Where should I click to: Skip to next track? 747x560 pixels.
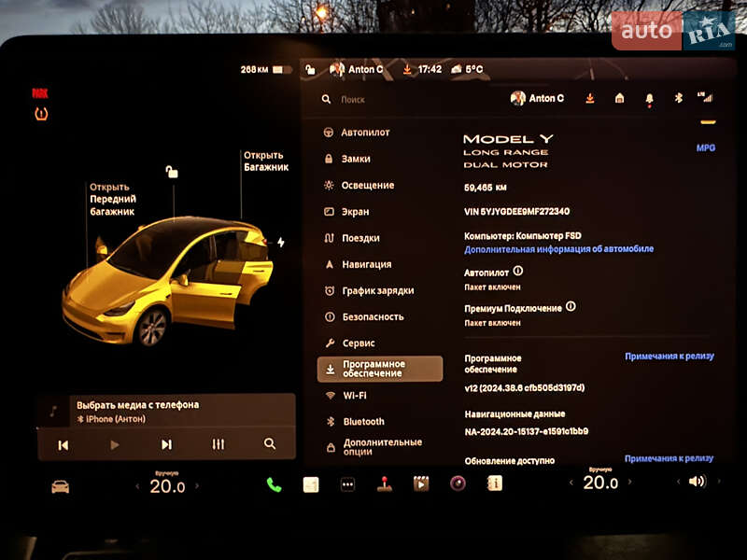click(166, 445)
